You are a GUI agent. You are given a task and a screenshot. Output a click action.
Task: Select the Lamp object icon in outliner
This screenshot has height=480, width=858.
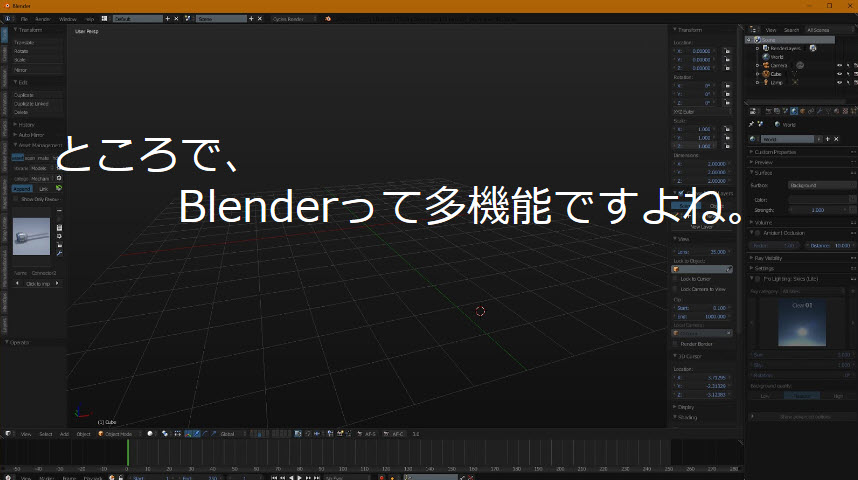[766, 83]
